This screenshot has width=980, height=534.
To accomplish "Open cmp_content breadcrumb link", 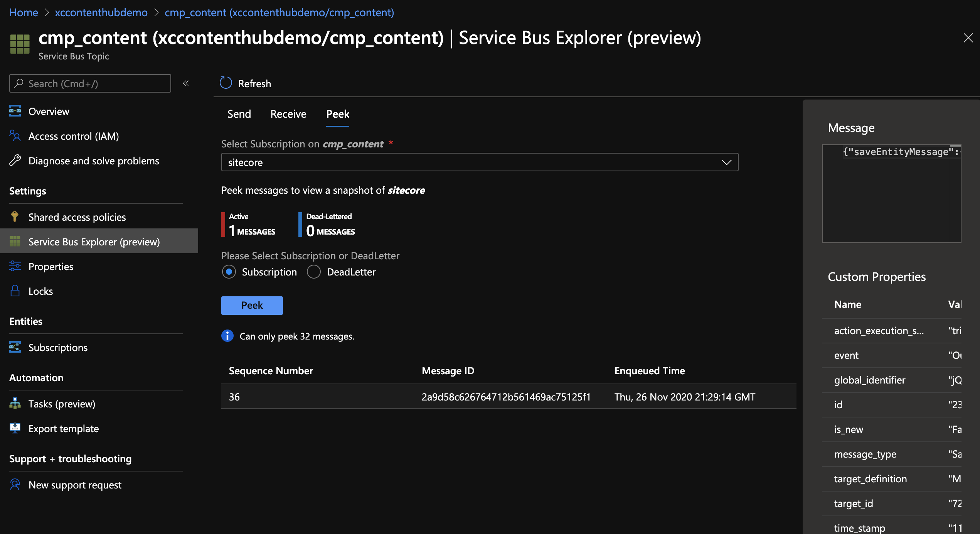I will pos(280,12).
